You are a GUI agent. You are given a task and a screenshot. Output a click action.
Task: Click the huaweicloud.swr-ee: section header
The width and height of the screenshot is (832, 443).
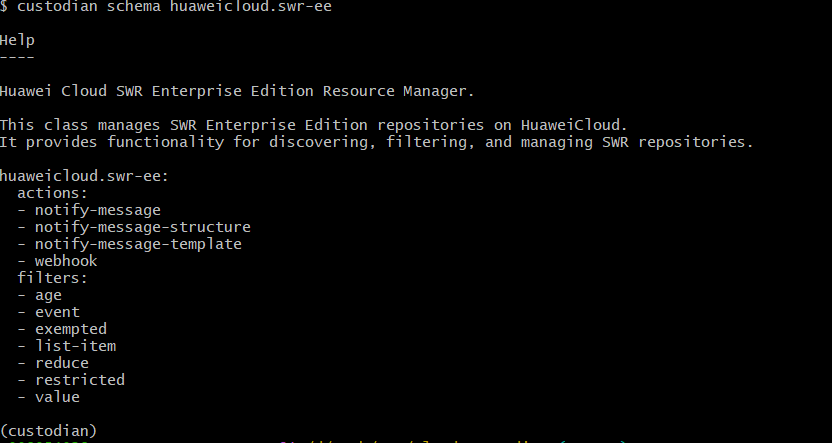tap(86, 176)
